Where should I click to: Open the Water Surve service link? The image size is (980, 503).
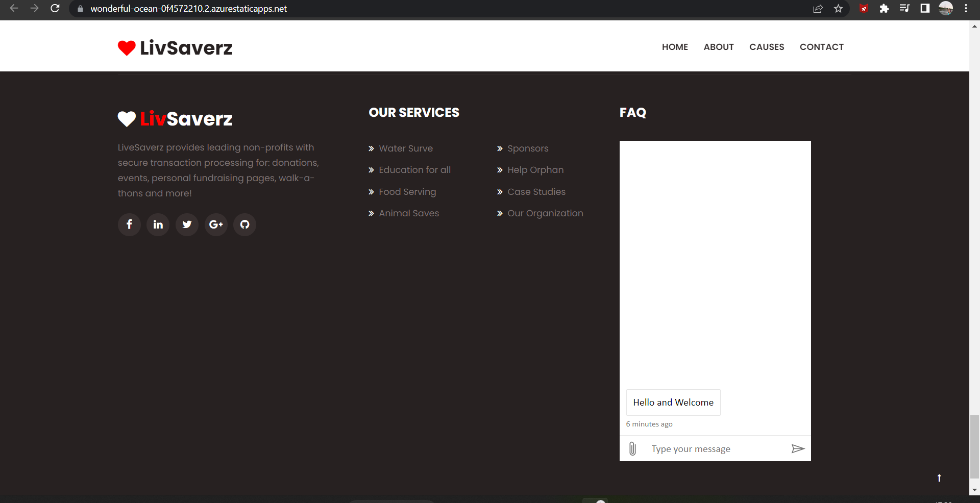(406, 148)
